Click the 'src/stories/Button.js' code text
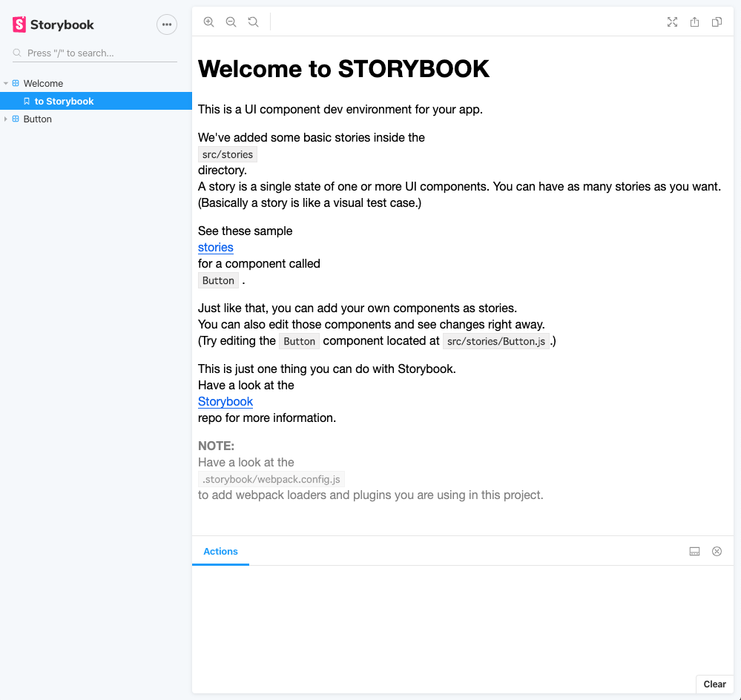741x700 pixels. 496,342
